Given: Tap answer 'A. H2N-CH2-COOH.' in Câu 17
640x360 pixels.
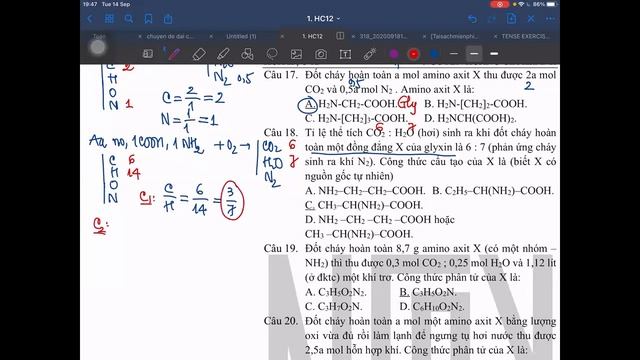Looking at the screenshot, I should tap(351, 104).
